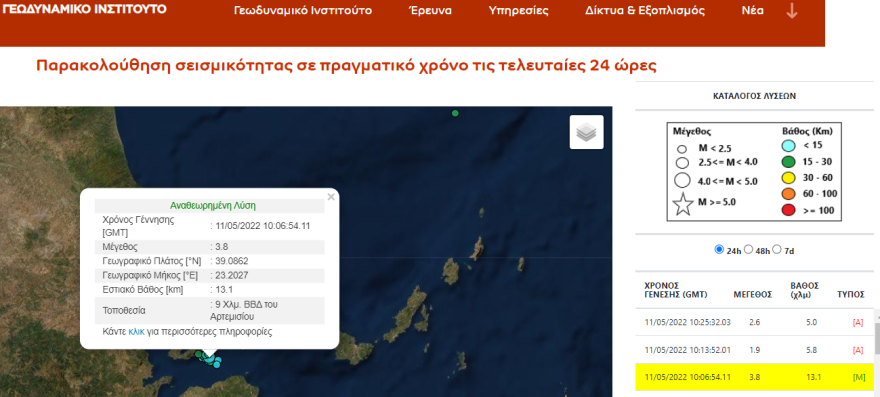Click the star M >= 5.0 legend symbol
The image size is (880, 397).
tap(682, 204)
